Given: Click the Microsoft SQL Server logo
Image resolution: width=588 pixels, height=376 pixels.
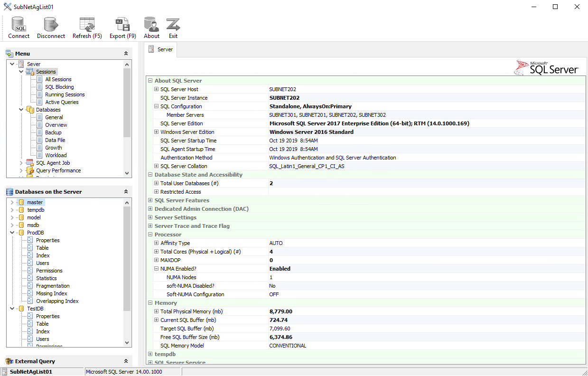Looking at the screenshot, I should 546,67.
